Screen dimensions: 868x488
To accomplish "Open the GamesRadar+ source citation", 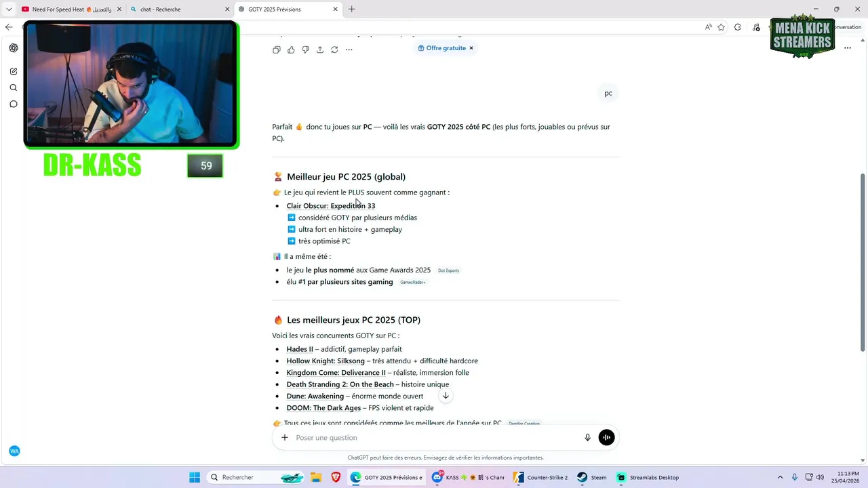I will [413, 282].
